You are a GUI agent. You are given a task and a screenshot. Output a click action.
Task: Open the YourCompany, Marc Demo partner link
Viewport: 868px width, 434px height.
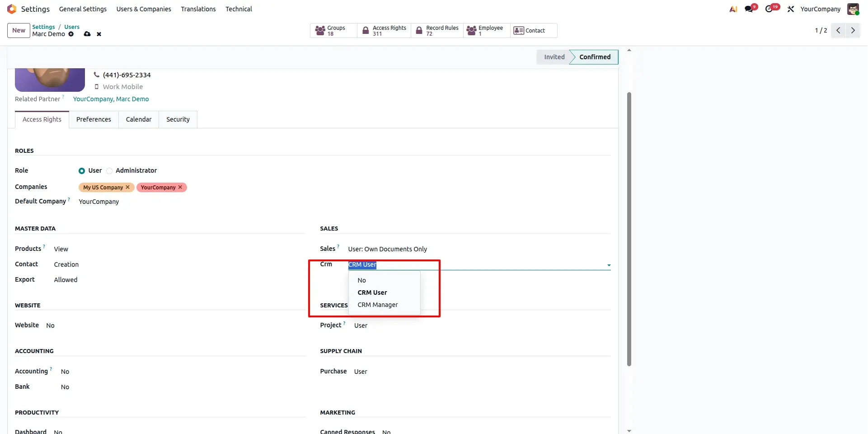pos(111,99)
